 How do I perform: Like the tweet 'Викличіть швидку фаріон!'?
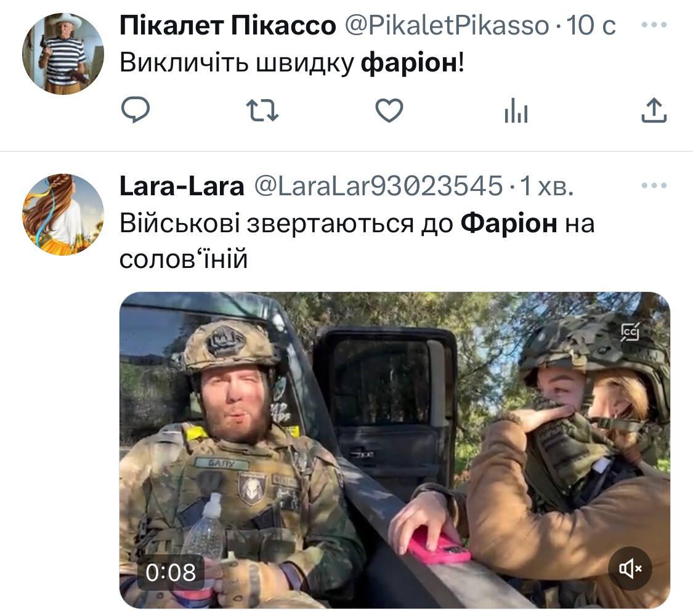point(389,110)
